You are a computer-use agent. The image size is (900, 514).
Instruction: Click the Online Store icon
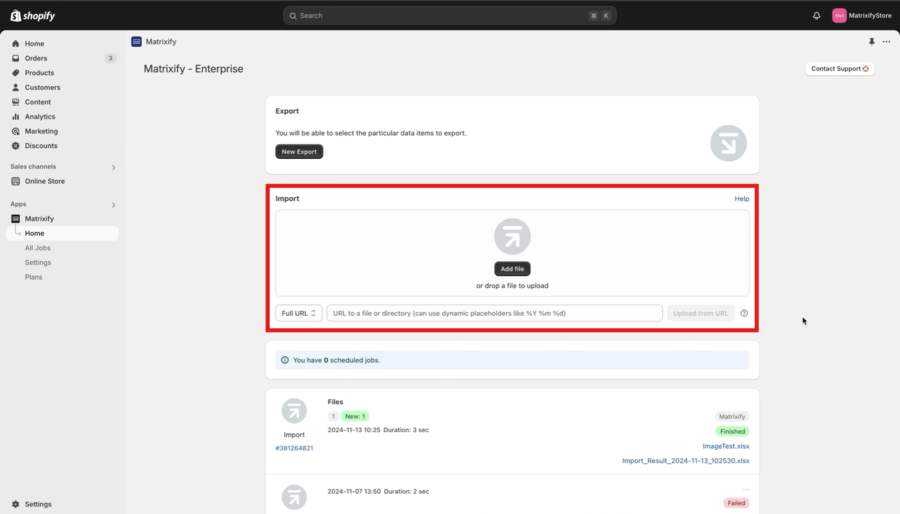pyautogui.click(x=15, y=181)
